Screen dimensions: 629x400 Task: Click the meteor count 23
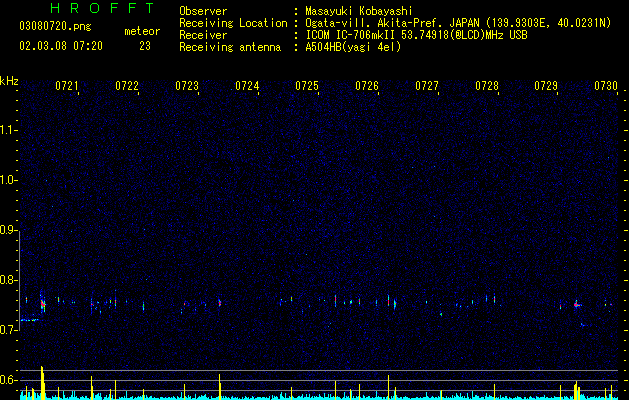[145, 46]
